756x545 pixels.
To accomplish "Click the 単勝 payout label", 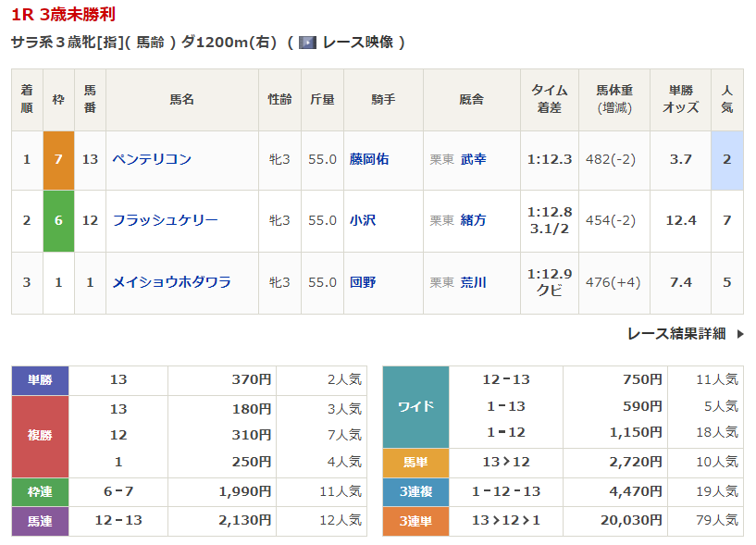I will tap(41, 380).
